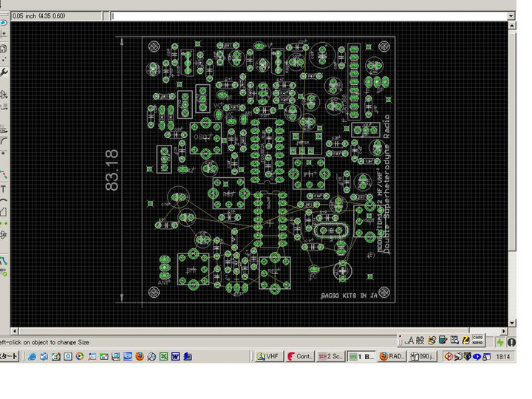This screenshot has width=532, height=399.
Task: Open the Cont... taskbar window
Action: point(300,357)
